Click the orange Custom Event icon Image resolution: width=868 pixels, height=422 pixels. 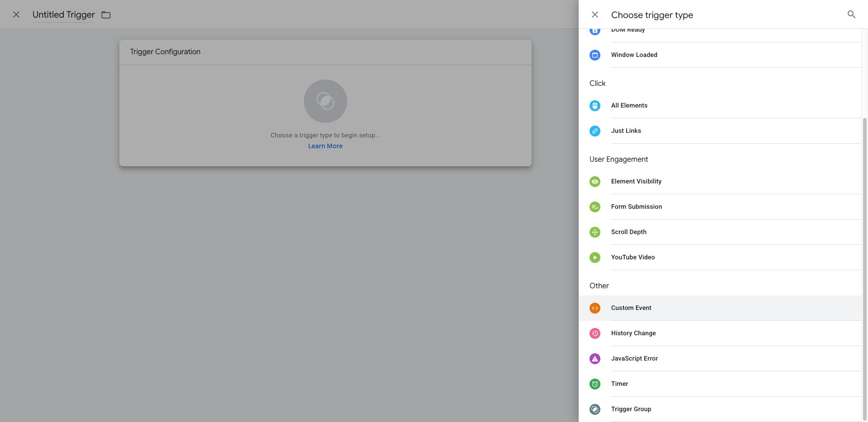pyautogui.click(x=595, y=308)
